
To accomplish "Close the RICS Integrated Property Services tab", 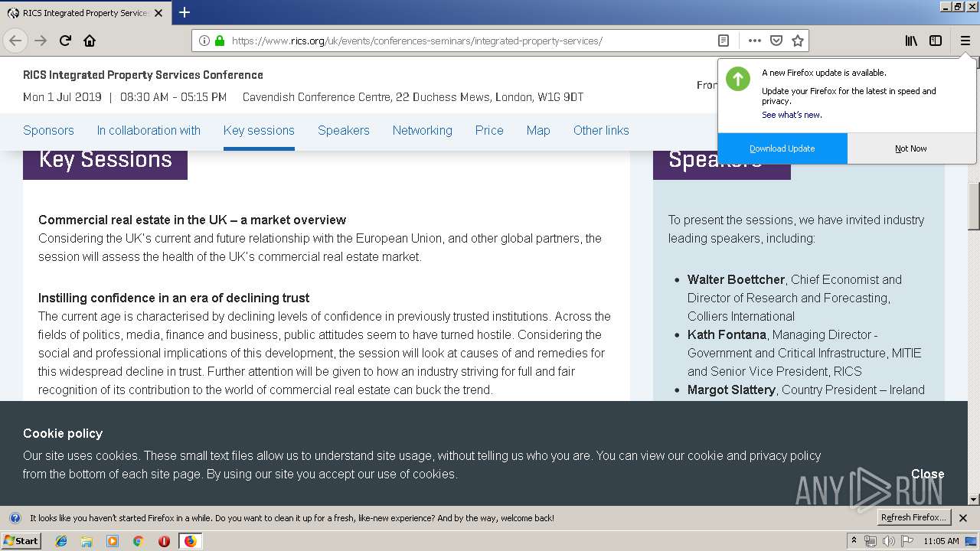I will pos(158,13).
